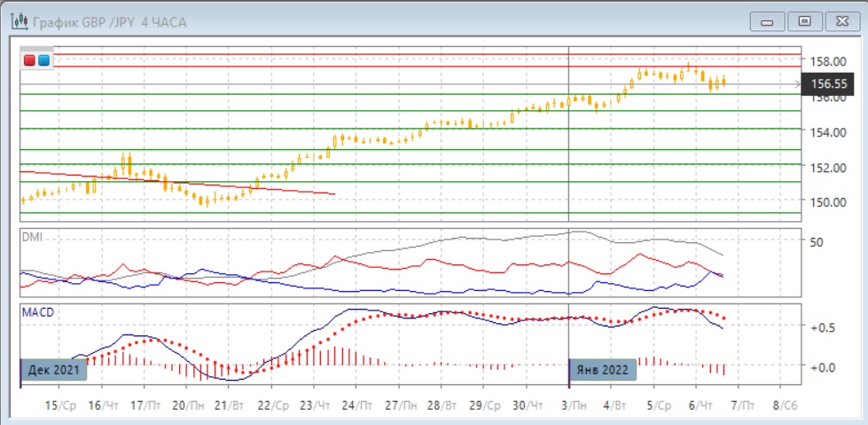
Task: Click the red square icon on the chart
Action: (x=30, y=60)
